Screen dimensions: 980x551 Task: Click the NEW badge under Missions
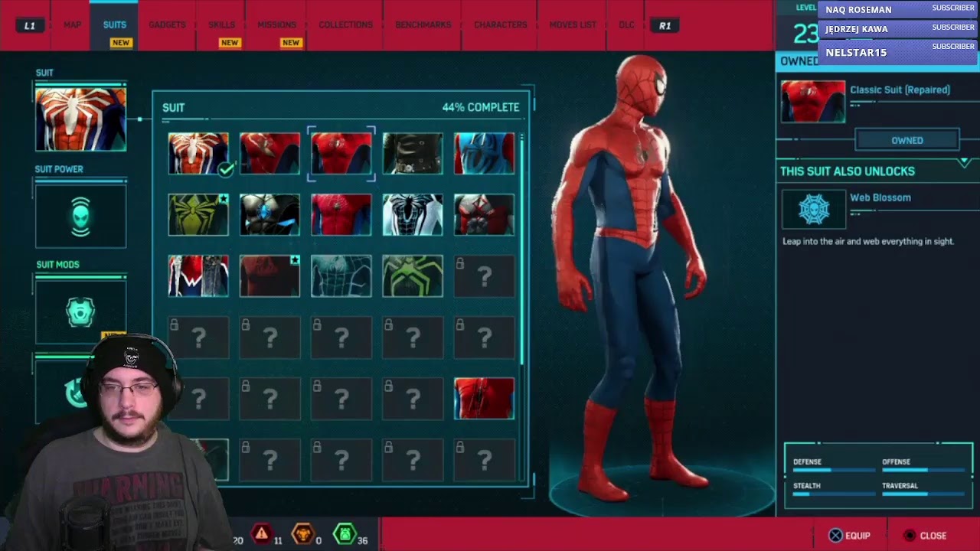pyautogui.click(x=291, y=43)
